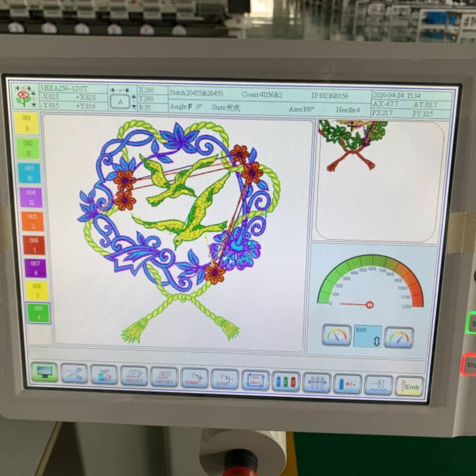Click the State status text

226,108
